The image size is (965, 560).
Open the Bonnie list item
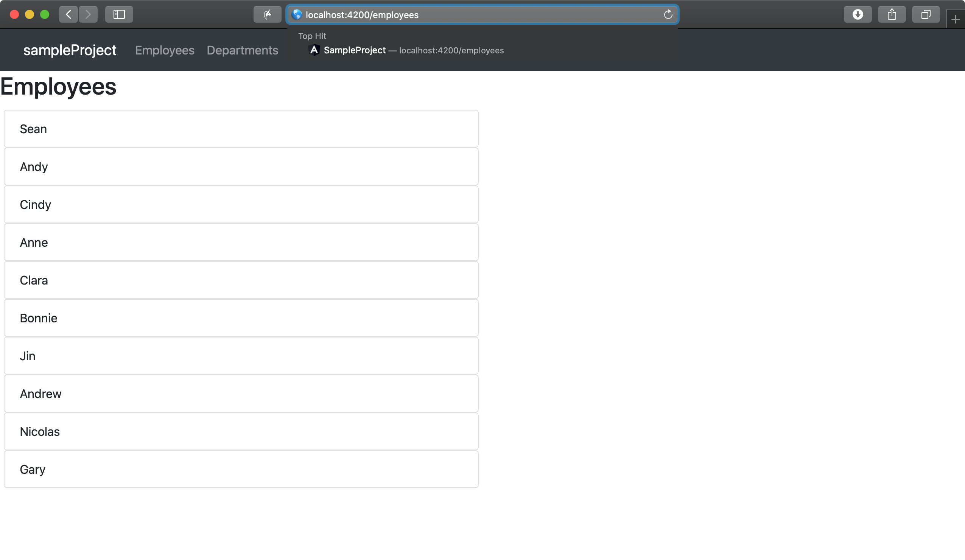pos(241,318)
